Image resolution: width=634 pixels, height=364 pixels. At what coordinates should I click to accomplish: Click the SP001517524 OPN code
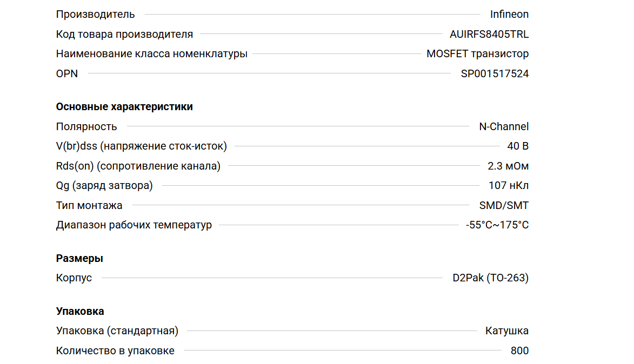pyautogui.click(x=495, y=74)
